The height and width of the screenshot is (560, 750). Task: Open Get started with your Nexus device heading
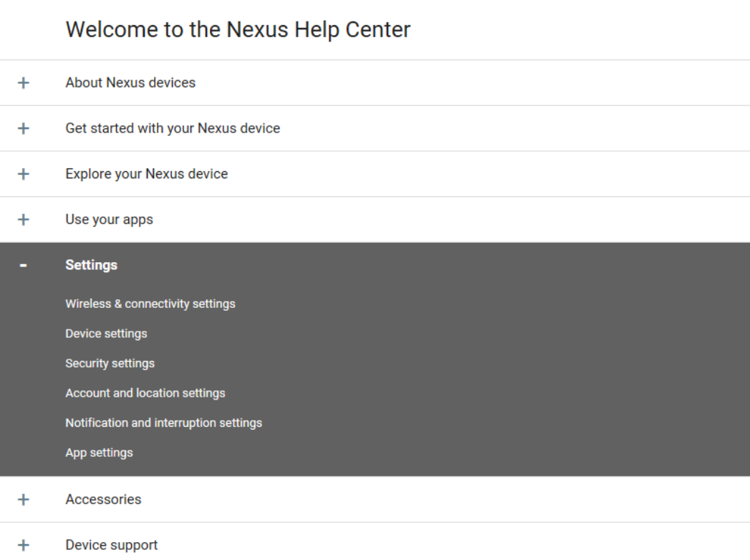[173, 128]
